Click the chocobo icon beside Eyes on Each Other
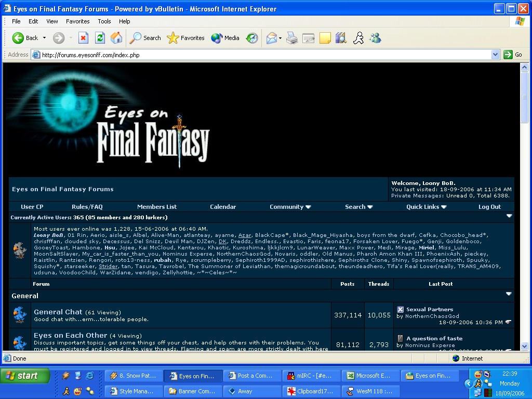 (x=20, y=342)
